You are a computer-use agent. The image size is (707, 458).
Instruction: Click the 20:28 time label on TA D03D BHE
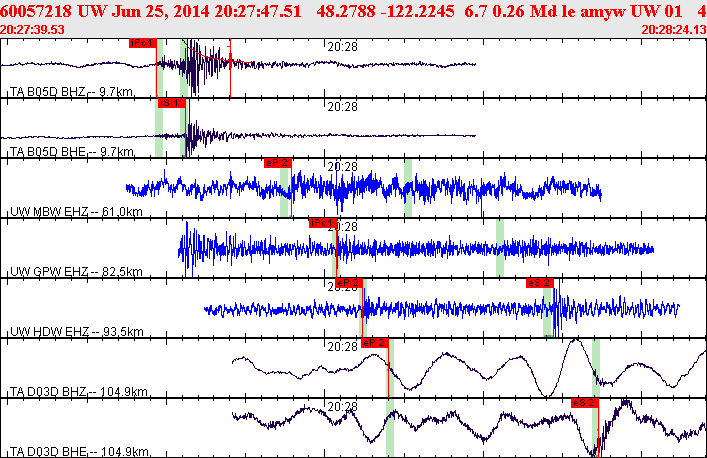(x=342, y=407)
